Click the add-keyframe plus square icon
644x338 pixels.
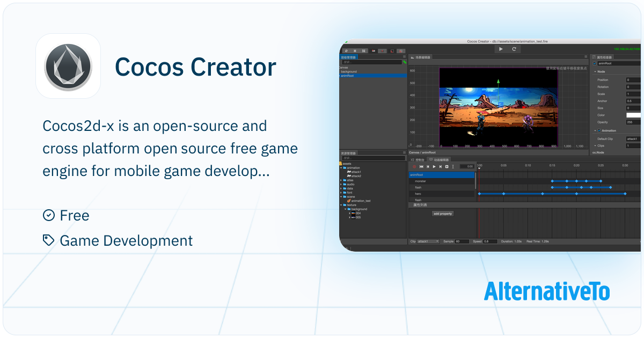click(x=447, y=167)
